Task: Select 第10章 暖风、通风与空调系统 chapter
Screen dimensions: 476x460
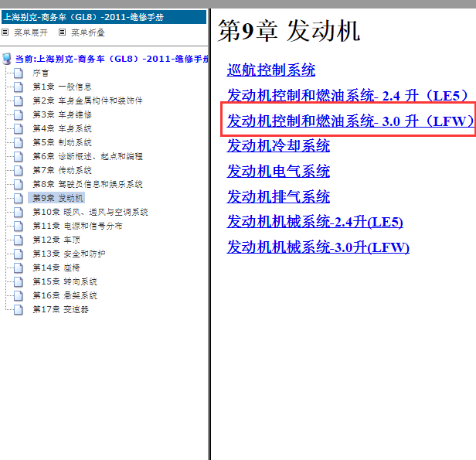Action: (x=90, y=213)
